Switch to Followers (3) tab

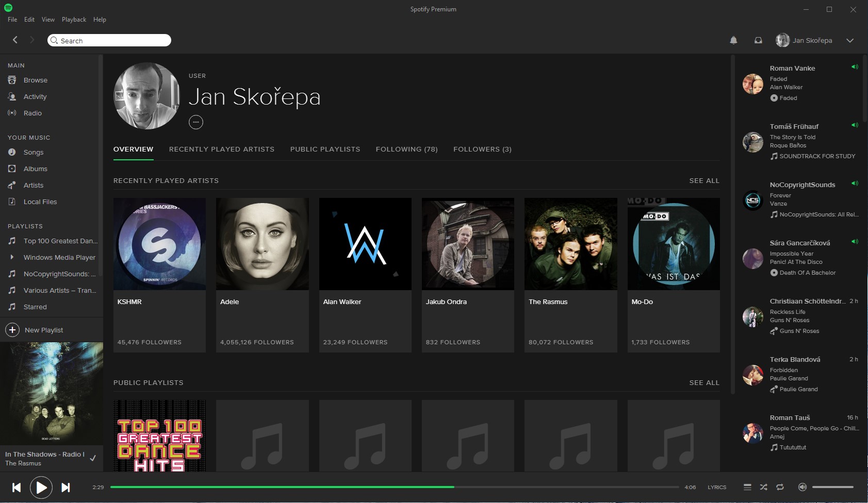point(482,149)
